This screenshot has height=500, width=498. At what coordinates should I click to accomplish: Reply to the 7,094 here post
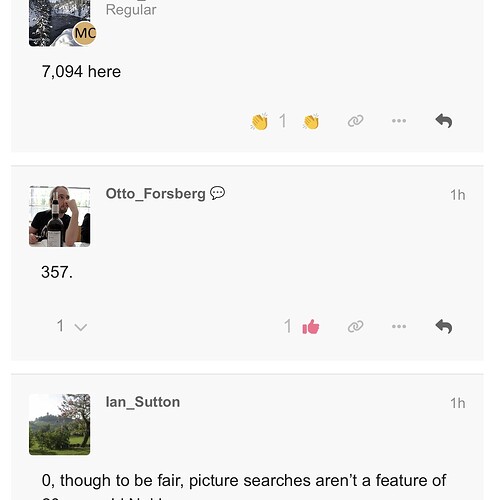coord(444,121)
